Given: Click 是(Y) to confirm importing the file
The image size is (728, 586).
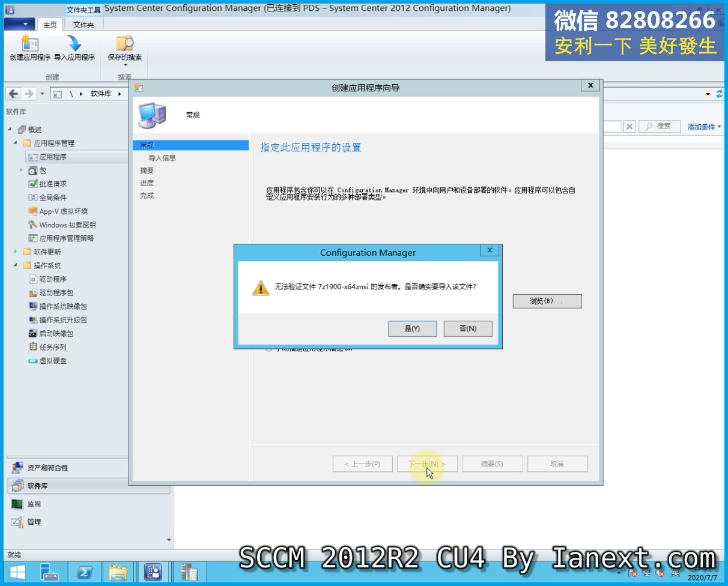Looking at the screenshot, I should [412, 329].
